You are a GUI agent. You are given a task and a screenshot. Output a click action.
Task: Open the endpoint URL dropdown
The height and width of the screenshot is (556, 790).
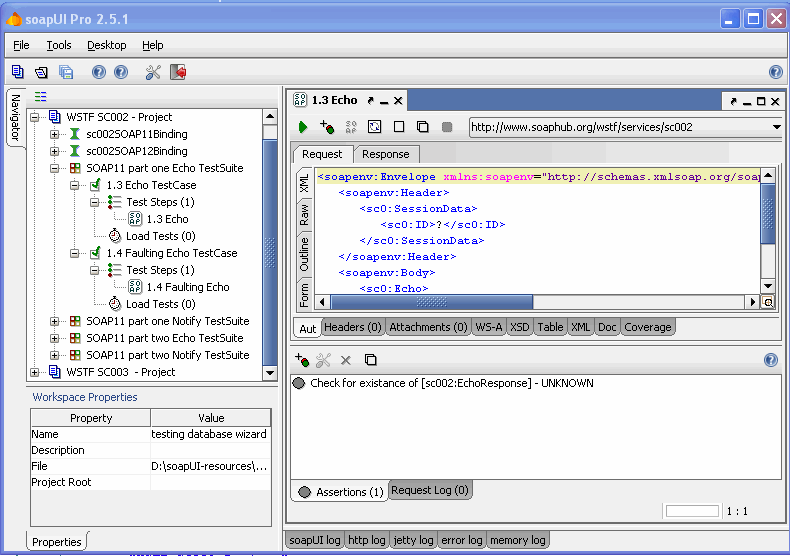pyautogui.click(x=776, y=127)
